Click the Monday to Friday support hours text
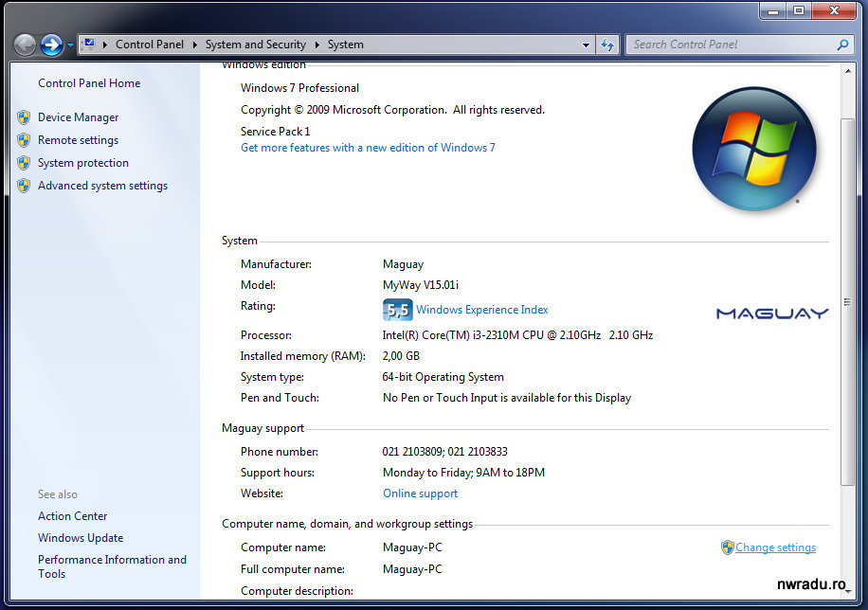The image size is (868, 610). tap(463, 473)
